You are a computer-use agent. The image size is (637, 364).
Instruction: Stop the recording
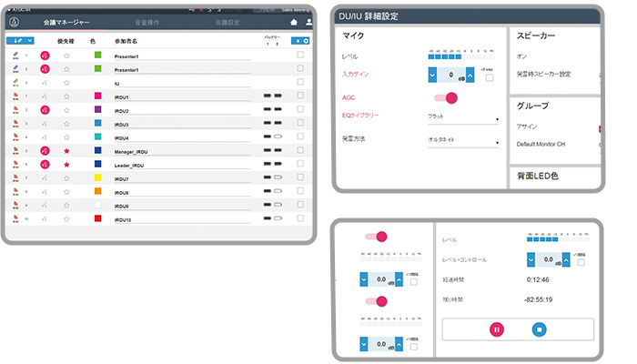coord(539,329)
